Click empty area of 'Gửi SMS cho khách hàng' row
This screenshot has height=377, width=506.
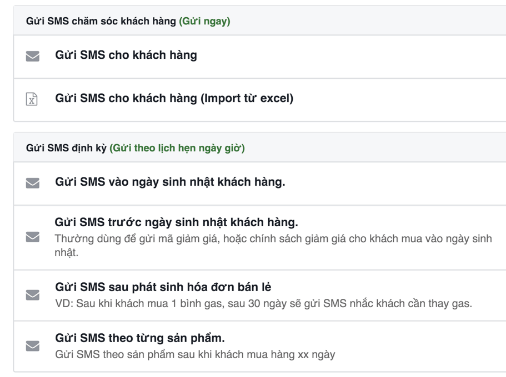coord(350,57)
